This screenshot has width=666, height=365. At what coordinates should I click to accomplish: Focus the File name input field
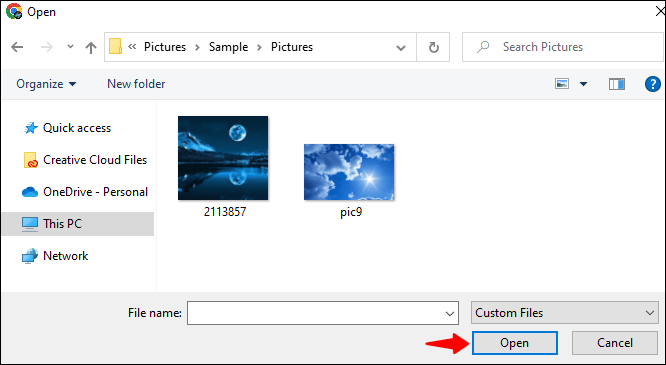tap(322, 313)
